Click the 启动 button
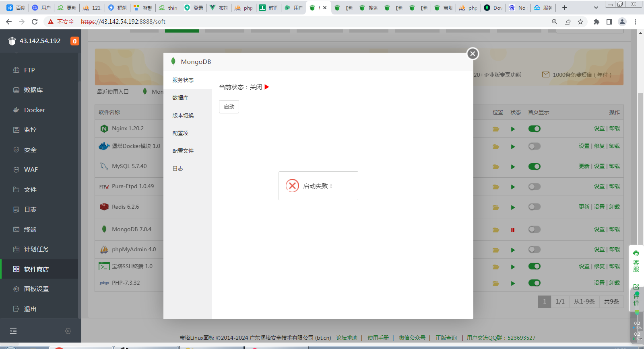 pos(229,107)
